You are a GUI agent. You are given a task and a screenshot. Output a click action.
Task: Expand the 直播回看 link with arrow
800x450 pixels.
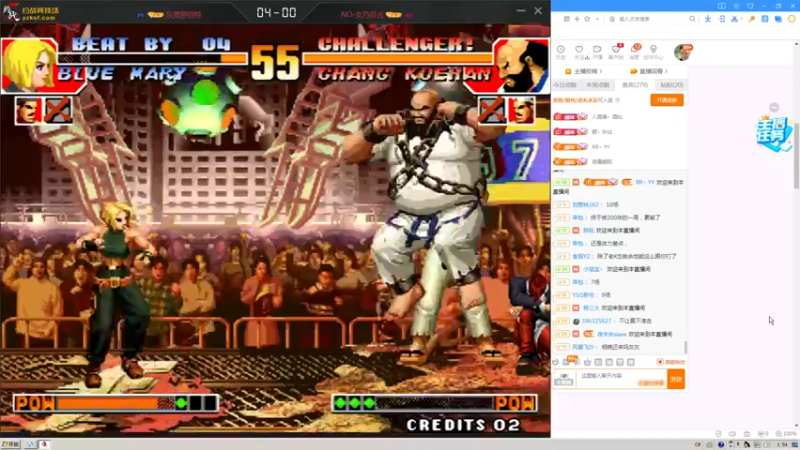pos(648,71)
